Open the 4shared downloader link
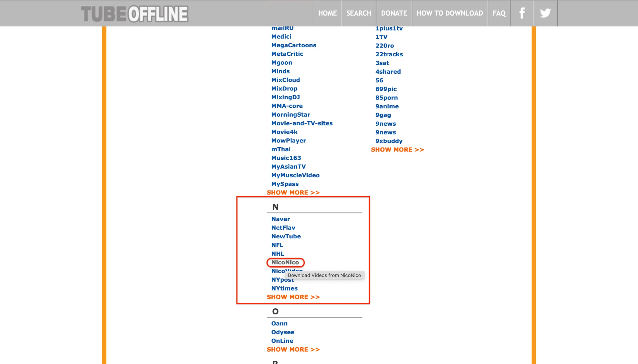The height and width of the screenshot is (364, 638). pos(388,72)
